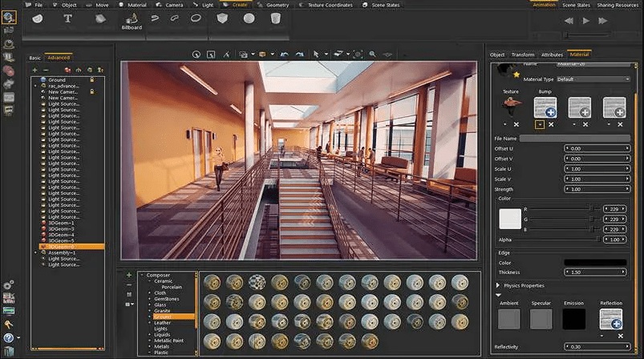Select the 3D Text creation tool

(67, 18)
